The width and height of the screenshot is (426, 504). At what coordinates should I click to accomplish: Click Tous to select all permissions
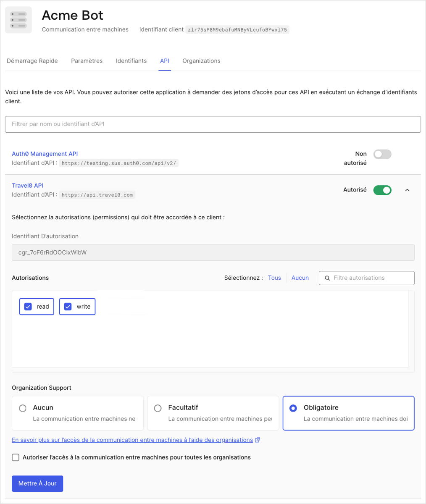(274, 278)
